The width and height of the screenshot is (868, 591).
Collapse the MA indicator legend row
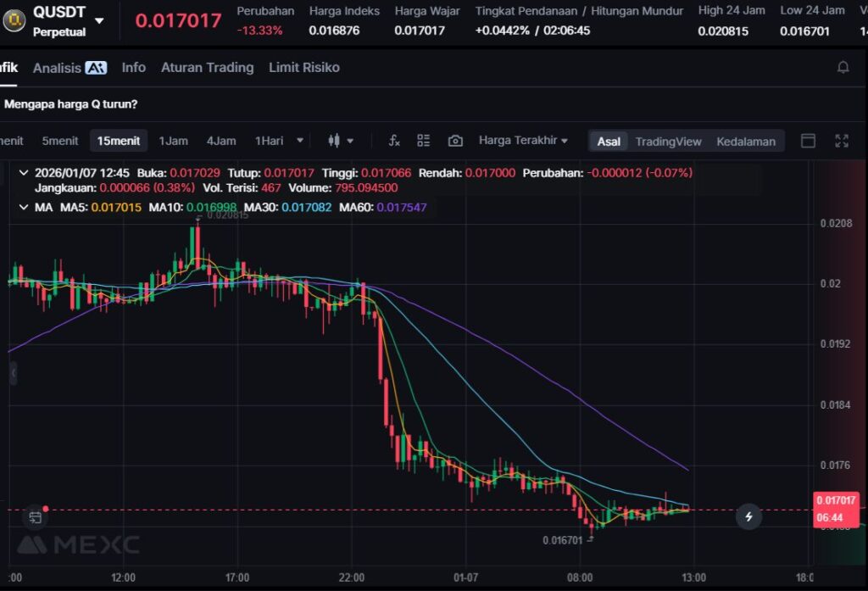23,207
